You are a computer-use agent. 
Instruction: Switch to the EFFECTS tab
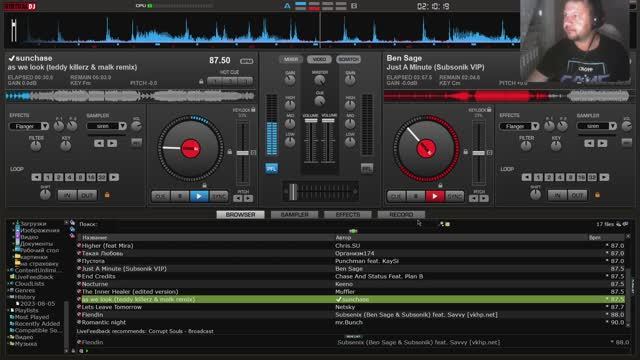(x=348, y=214)
